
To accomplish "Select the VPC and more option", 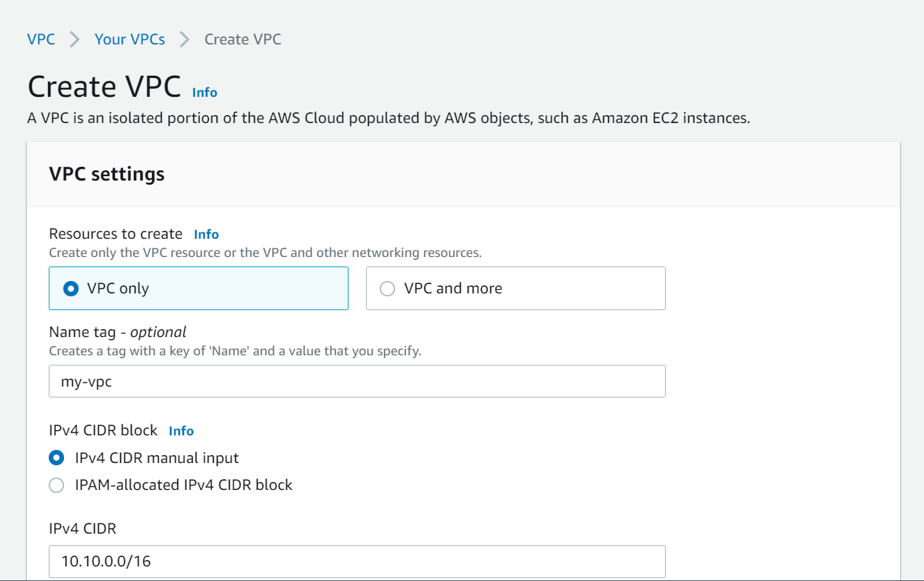I will (x=515, y=288).
